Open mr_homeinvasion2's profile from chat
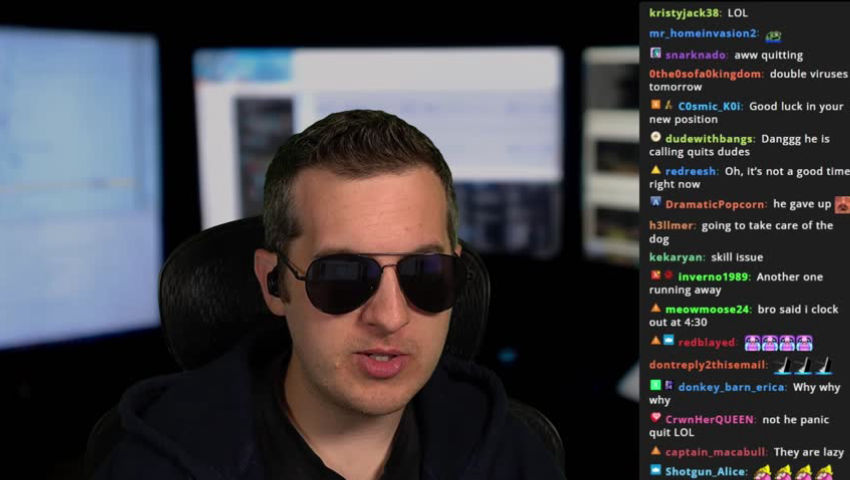850x480 pixels. pos(703,34)
